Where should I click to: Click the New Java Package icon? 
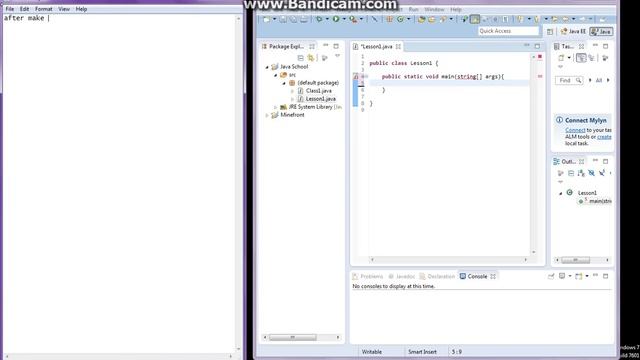[x=389, y=19]
